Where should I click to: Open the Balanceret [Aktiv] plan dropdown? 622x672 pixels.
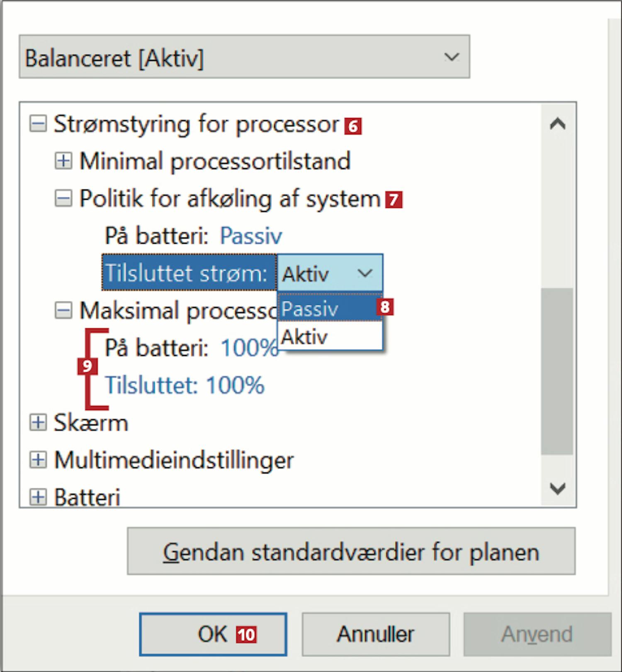point(244,57)
